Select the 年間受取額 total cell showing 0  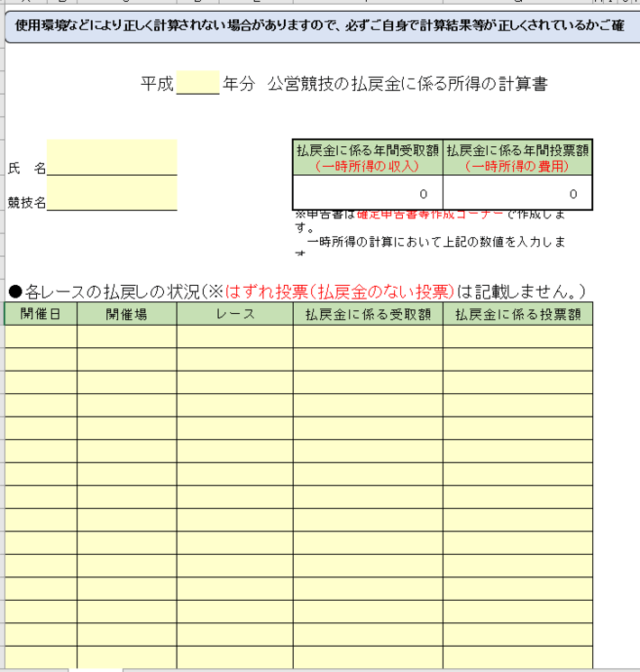368,193
